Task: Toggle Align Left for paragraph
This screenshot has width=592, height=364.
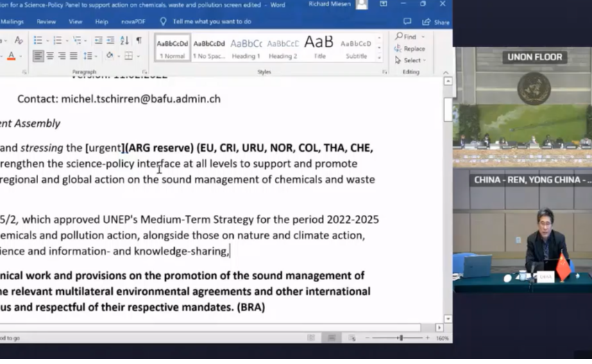Action: pos(38,55)
